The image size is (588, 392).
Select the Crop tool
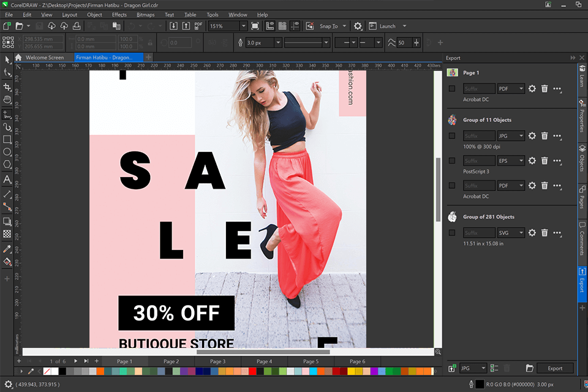7,87
